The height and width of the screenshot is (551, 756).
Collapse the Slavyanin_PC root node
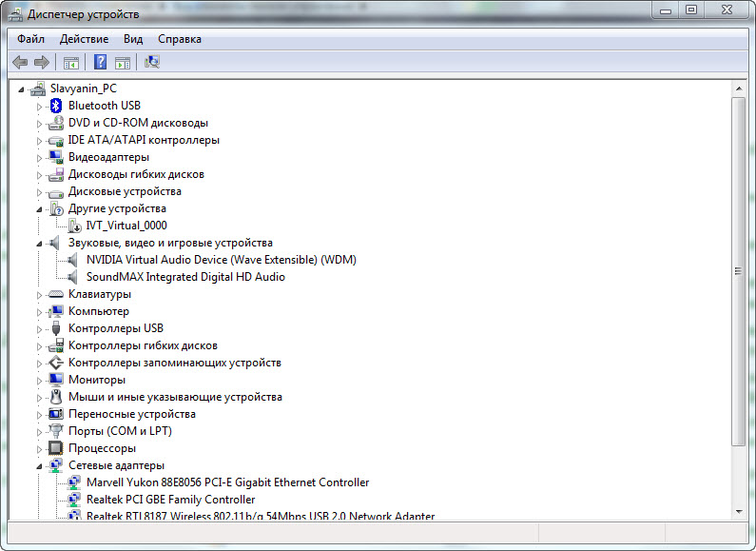coord(21,89)
